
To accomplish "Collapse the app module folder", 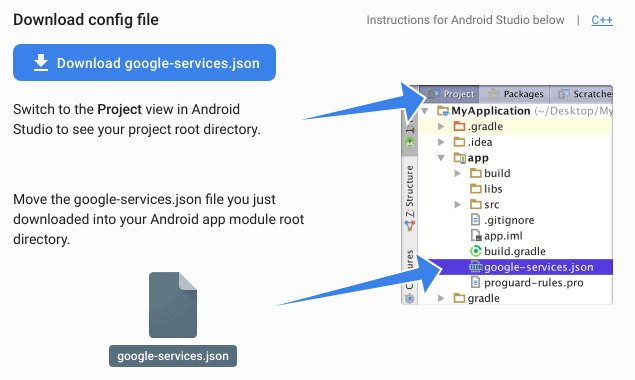I will tap(441, 158).
